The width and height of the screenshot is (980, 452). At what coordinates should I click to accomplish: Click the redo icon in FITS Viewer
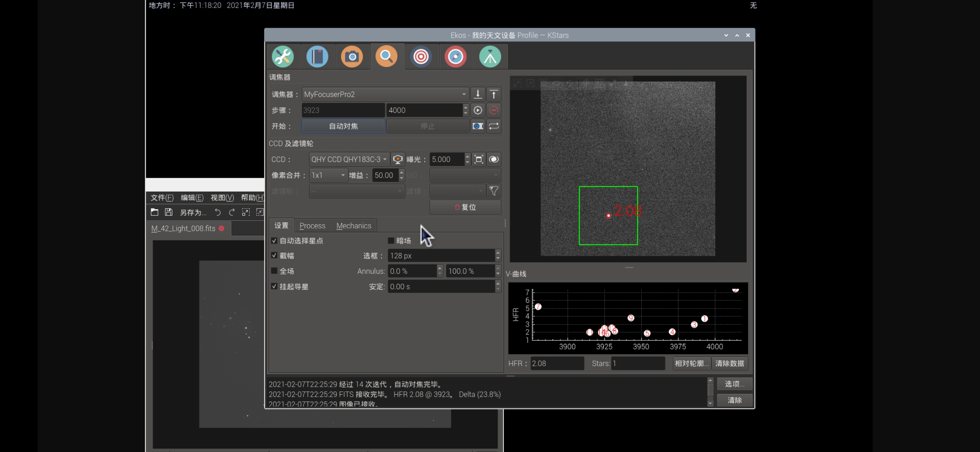tap(232, 212)
